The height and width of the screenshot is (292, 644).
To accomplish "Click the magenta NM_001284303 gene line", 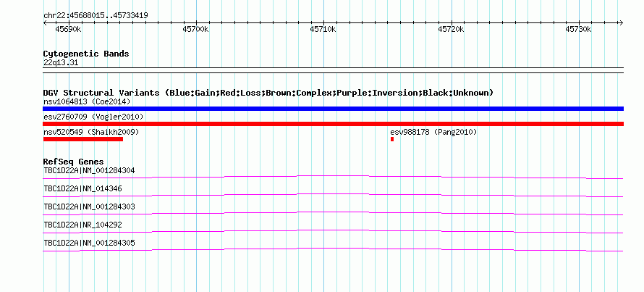I will (333, 213).
